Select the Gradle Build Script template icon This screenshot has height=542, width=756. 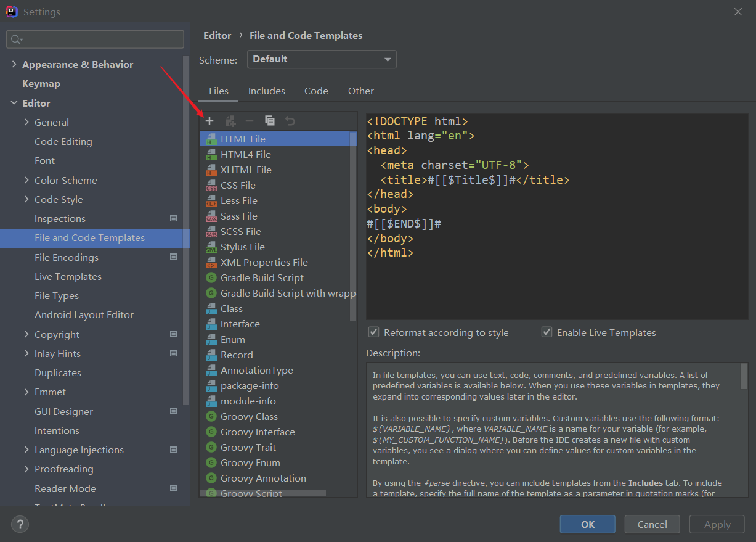coord(211,278)
